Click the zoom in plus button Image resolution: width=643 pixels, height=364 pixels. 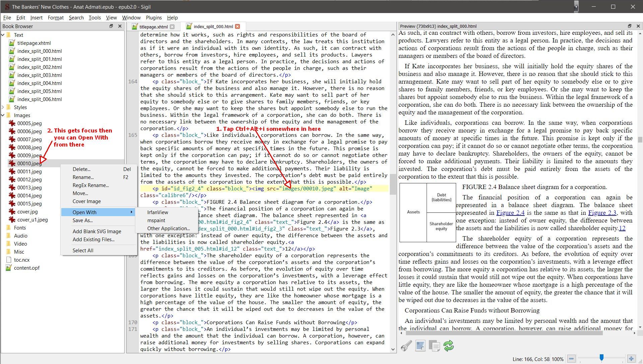pos(631,359)
